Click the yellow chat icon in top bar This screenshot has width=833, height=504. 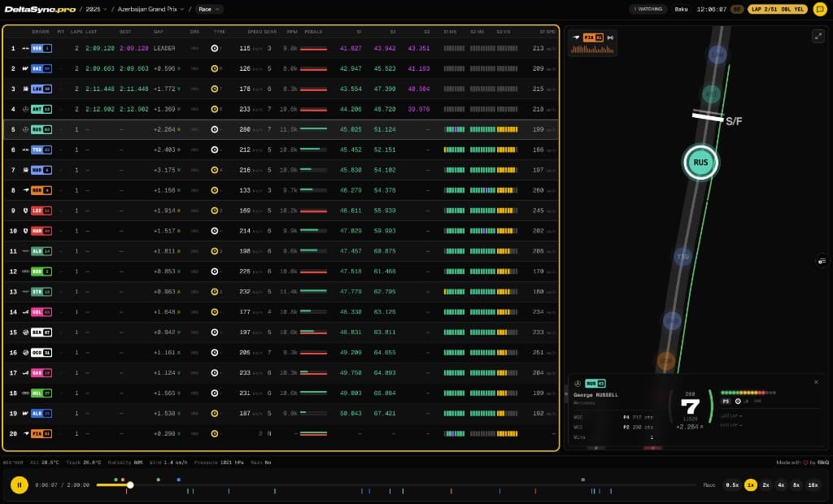pos(820,10)
